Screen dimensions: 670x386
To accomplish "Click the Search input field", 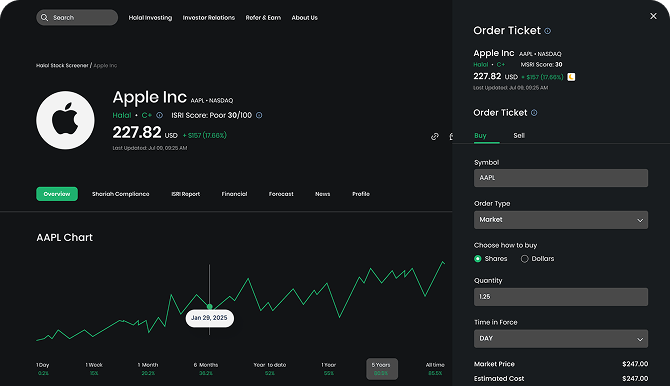I will pos(77,18).
